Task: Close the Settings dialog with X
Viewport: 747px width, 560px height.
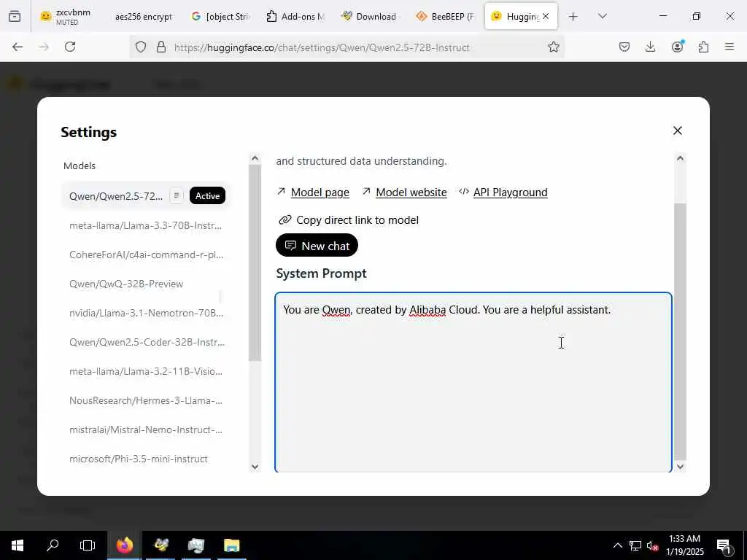Action: point(678,131)
